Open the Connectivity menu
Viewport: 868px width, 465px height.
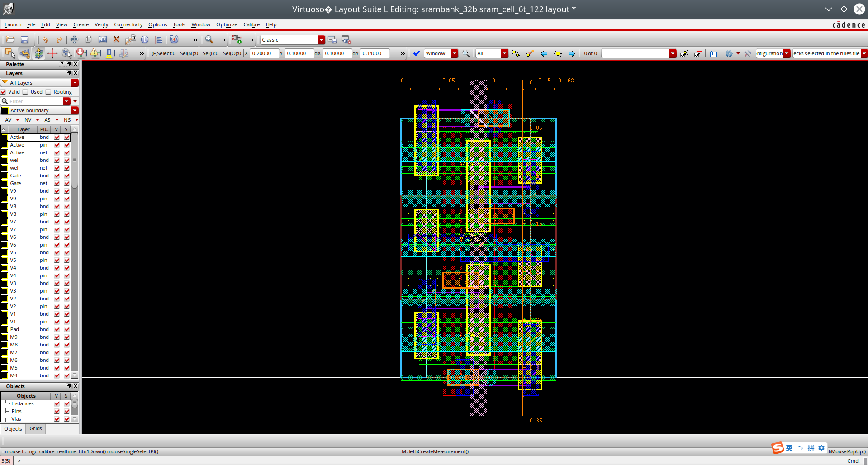(x=128, y=24)
